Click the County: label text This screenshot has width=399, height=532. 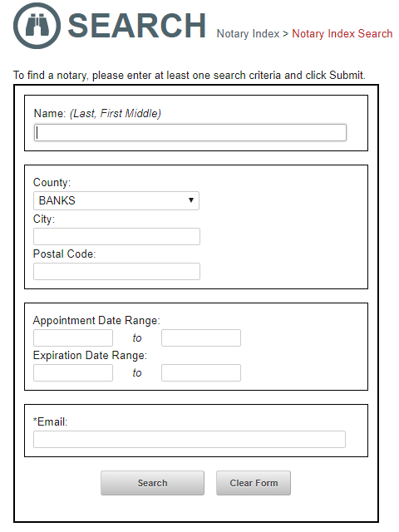pyautogui.click(x=52, y=183)
